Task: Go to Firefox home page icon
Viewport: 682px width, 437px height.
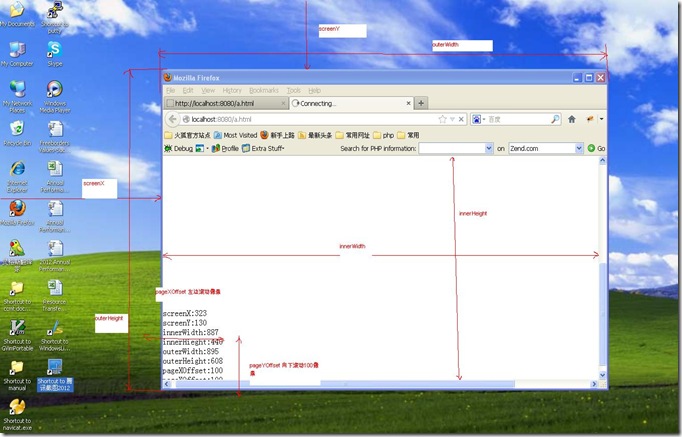Action: coord(572,119)
